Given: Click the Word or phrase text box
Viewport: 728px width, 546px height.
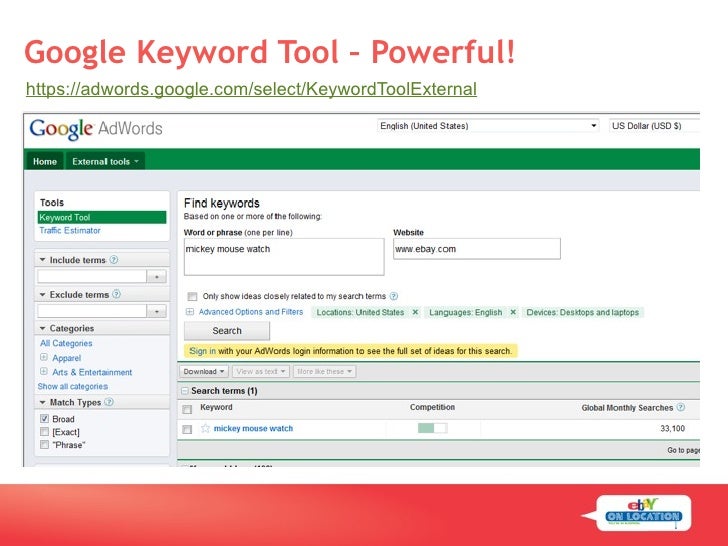Looking at the screenshot, I should pos(284,257).
